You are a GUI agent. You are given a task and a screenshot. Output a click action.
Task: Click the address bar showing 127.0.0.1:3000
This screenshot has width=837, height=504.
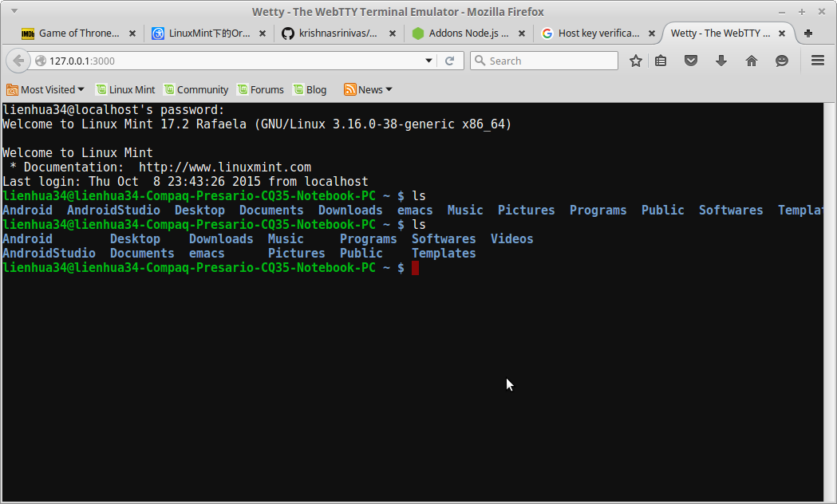[x=231, y=61]
